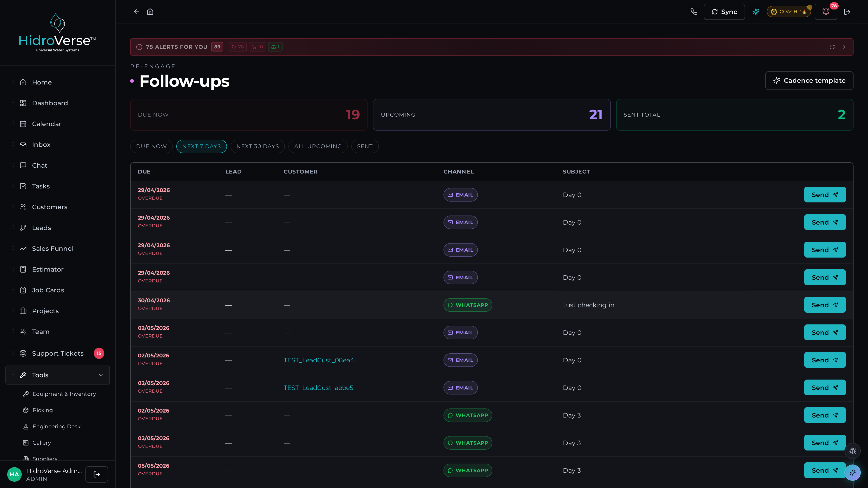This screenshot has width=868, height=488.
Task: Select the Next 30 Days tab
Action: 257,146
